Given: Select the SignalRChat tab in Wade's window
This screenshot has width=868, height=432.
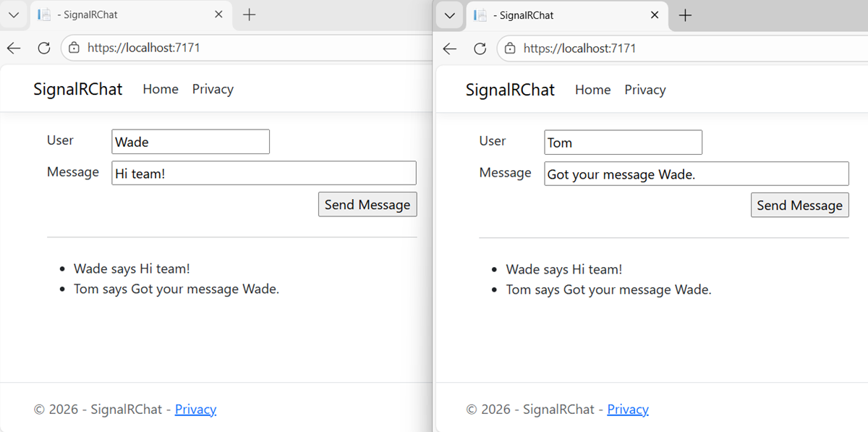Looking at the screenshot, I should click(x=130, y=14).
